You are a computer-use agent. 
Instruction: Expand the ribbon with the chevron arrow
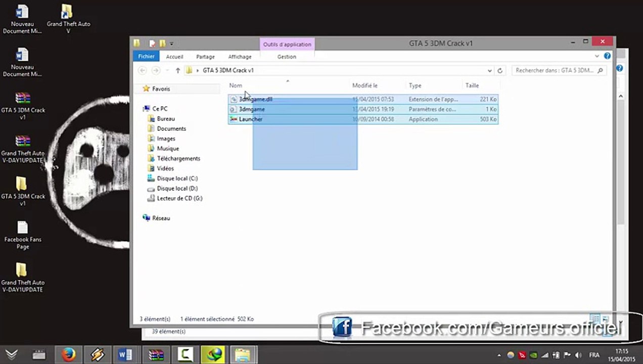point(597,56)
